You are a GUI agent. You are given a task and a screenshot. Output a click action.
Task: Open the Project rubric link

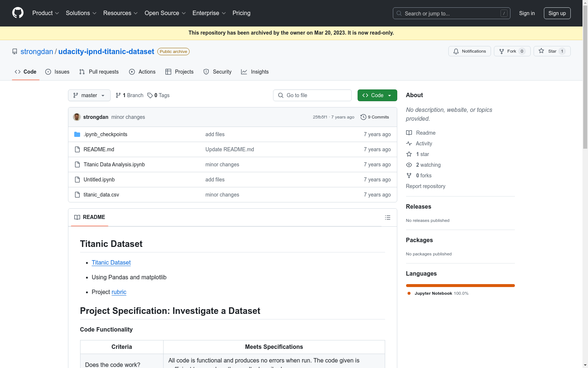coord(119,292)
